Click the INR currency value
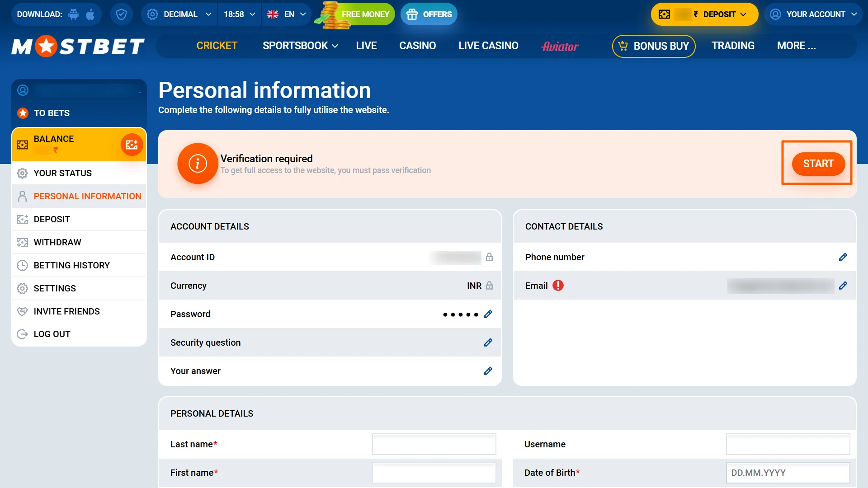868x488 pixels. point(474,286)
